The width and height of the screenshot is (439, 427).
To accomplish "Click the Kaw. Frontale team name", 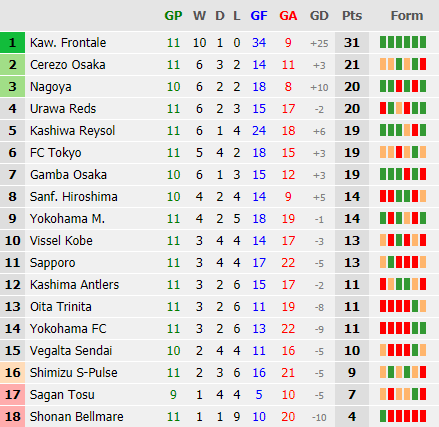I will coord(68,43).
